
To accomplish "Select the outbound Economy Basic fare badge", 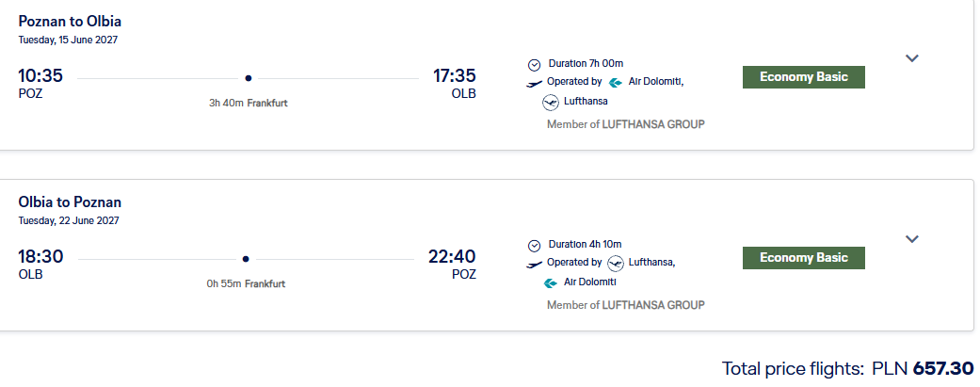I will (803, 77).
